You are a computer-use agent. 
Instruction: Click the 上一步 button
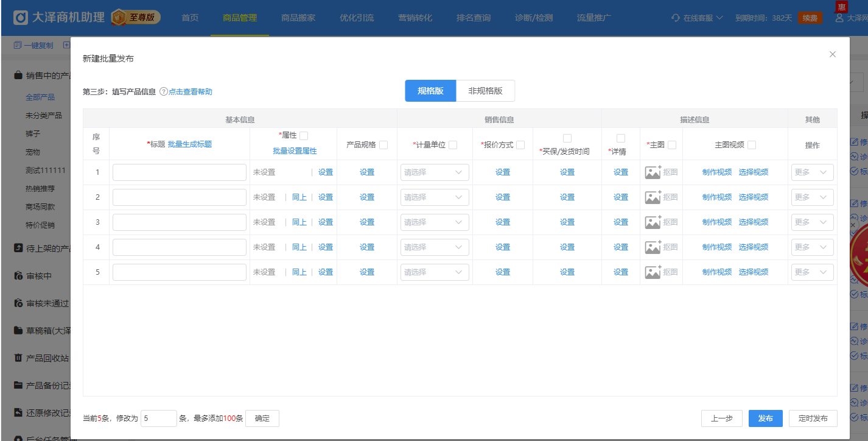coord(721,418)
